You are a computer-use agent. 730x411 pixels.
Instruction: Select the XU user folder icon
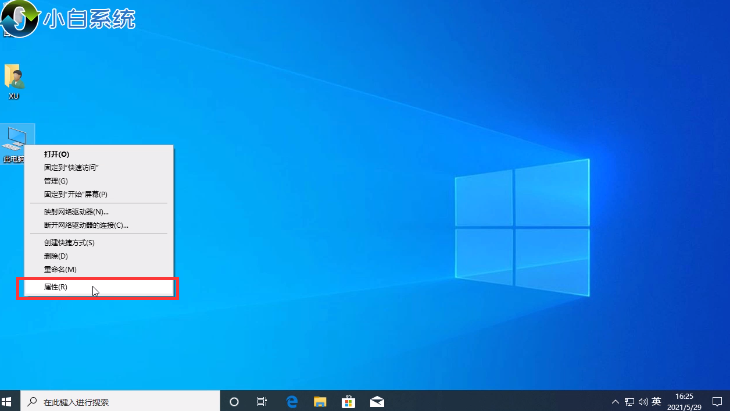[x=14, y=82]
